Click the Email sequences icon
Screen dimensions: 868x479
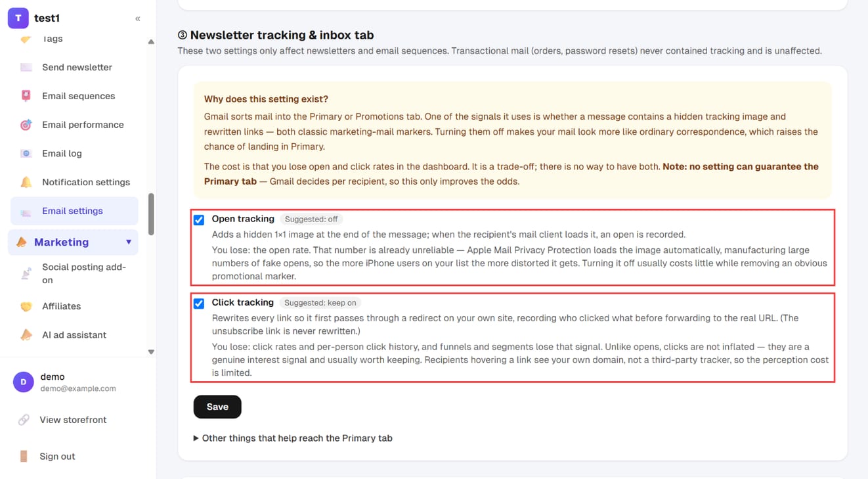[x=26, y=96]
